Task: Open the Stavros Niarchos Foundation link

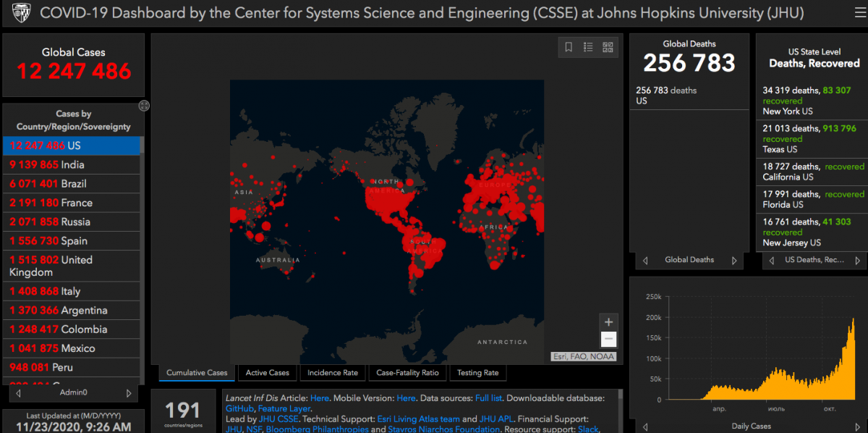Action: point(445,429)
